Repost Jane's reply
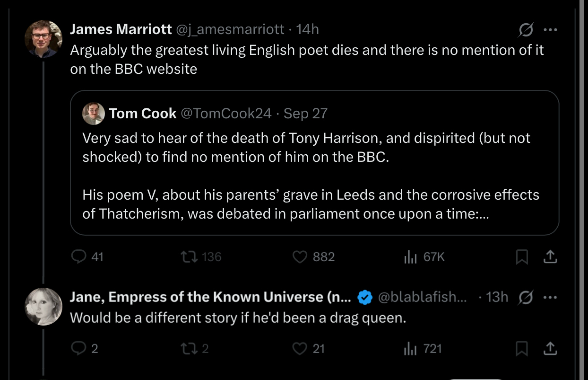The image size is (588, 380). pos(188,349)
